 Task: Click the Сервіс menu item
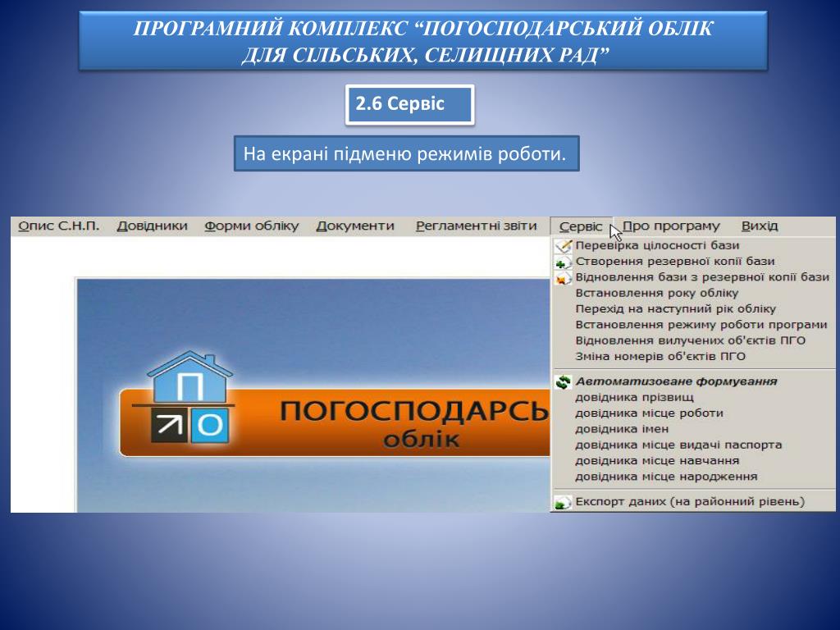tap(581, 226)
